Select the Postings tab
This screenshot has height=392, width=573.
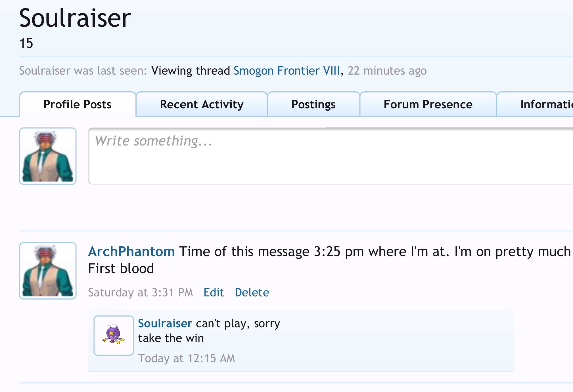coord(313,104)
